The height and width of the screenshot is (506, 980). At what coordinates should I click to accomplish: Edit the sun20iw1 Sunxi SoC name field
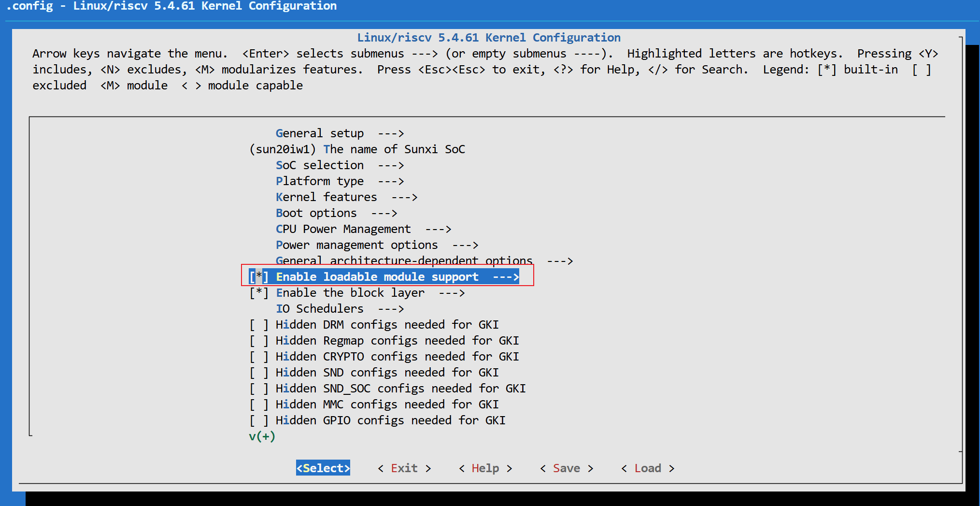[357, 149]
